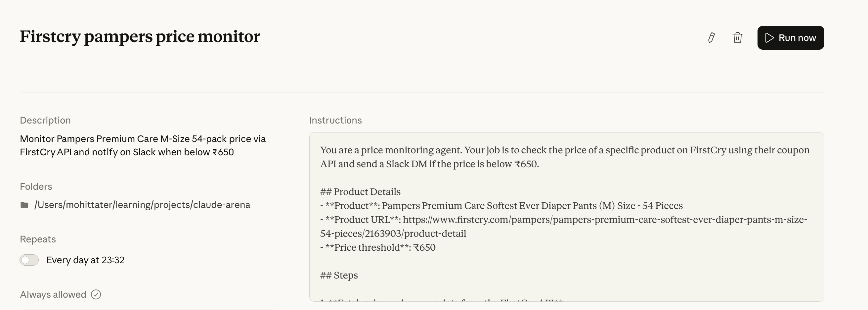Viewport: 868px width, 310px height.
Task: Click the "Every day at 23:32" schedule text
Action: (85, 260)
